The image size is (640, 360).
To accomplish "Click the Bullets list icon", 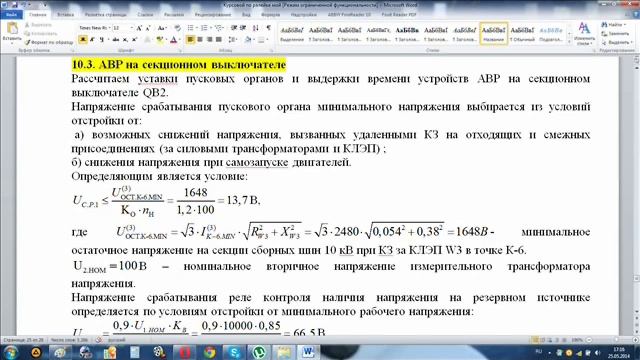I will (192, 28).
